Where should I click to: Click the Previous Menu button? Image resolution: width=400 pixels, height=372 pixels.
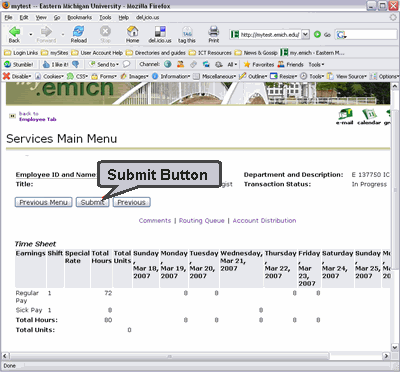(43, 202)
